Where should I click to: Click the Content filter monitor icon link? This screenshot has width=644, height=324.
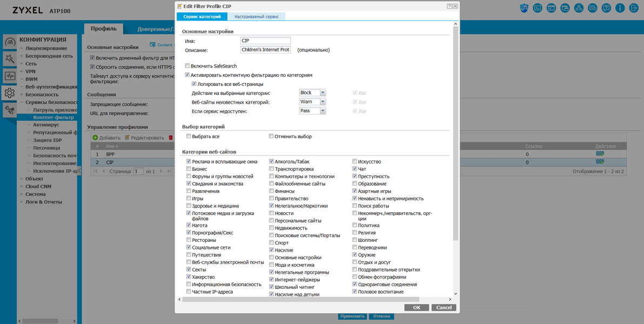152,45
